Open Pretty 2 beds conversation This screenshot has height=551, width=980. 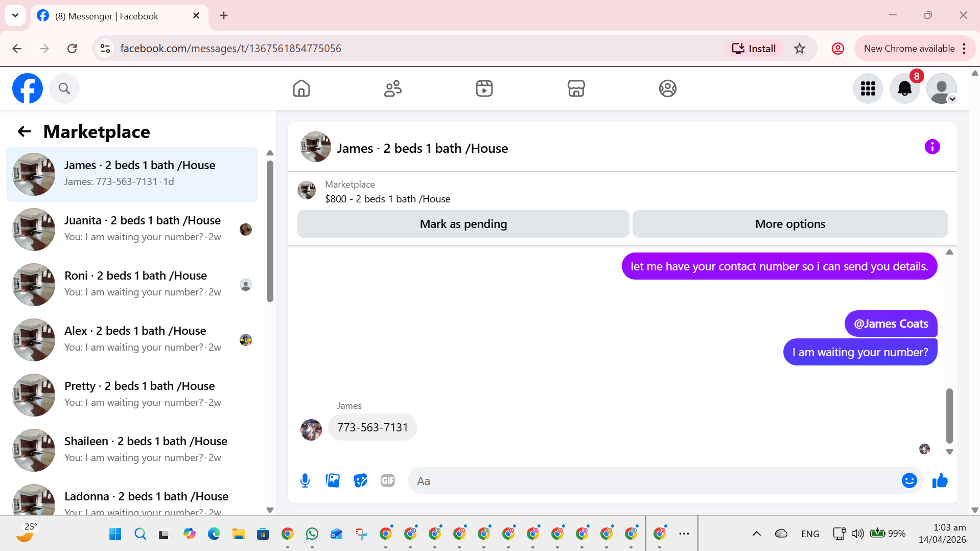tap(132, 395)
